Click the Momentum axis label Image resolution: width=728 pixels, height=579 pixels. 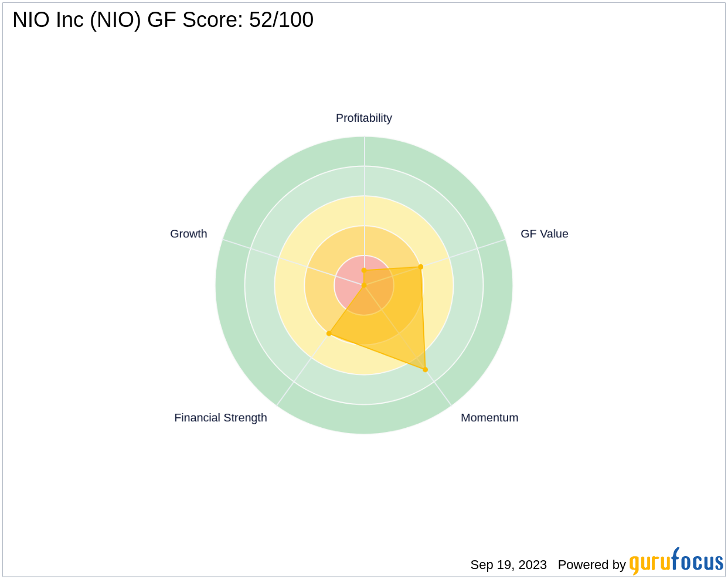489,418
